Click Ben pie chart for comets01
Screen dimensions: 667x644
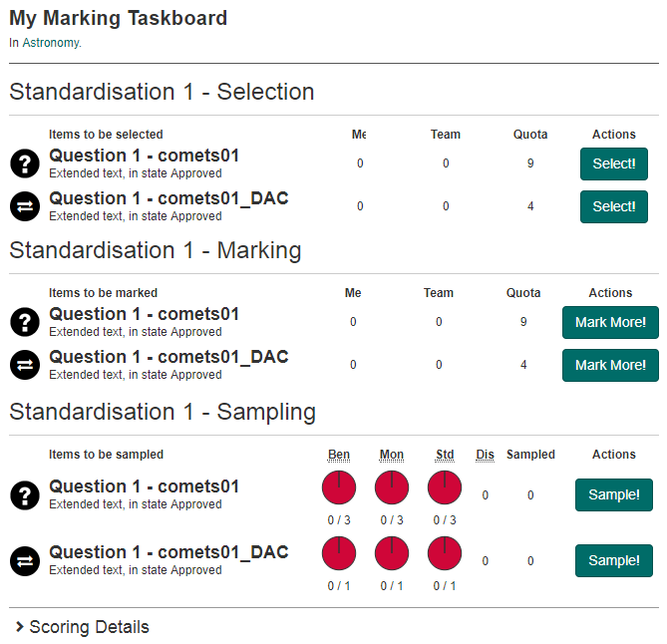pyautogui.click(x=339, y=488)
